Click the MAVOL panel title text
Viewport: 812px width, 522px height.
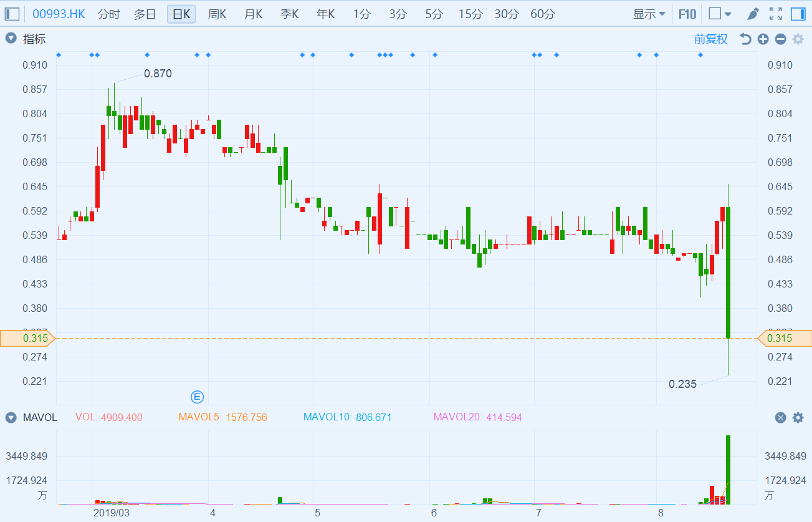(40, 417)
